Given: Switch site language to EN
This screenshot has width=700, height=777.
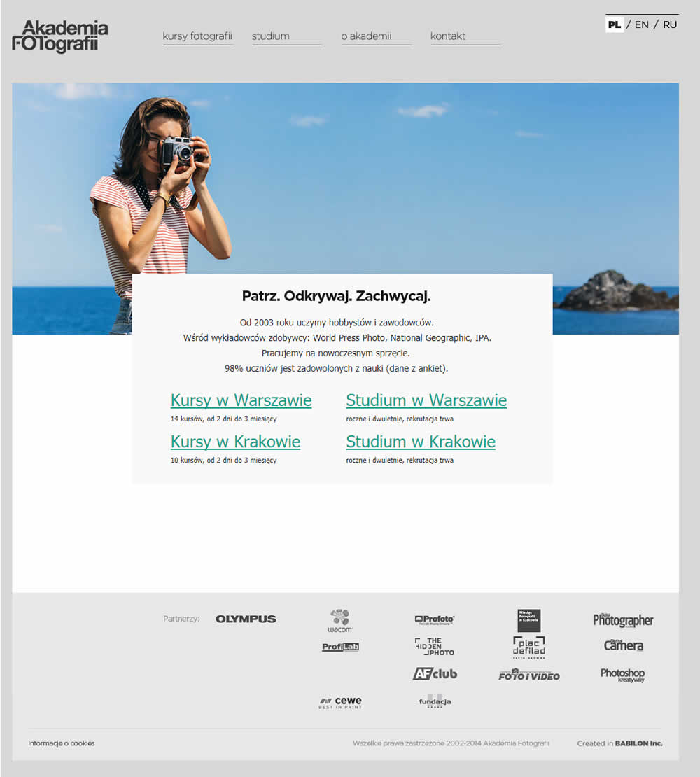Looking at the screenshot, I should click(x=641, y=24).
